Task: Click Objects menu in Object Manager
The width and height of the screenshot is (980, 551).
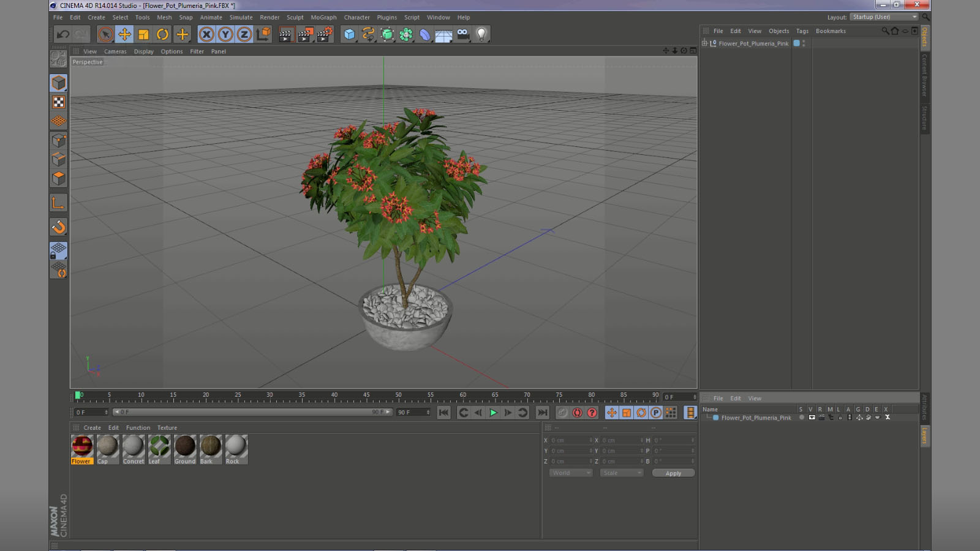Action: [778, 31]
